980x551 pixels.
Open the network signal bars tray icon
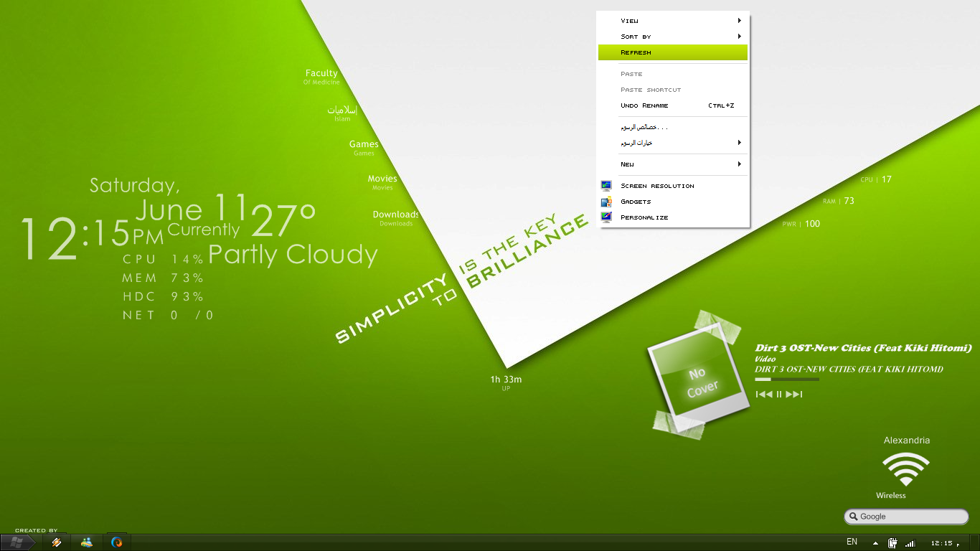(x=910, y=543)
